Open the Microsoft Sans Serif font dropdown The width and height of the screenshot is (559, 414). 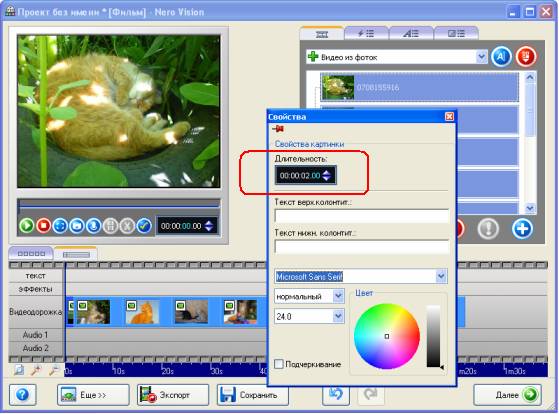441,276
